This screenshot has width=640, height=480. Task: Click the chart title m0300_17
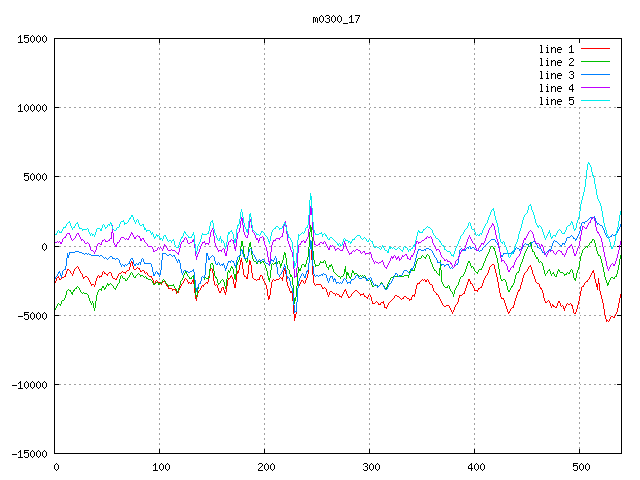coord(336,19)
